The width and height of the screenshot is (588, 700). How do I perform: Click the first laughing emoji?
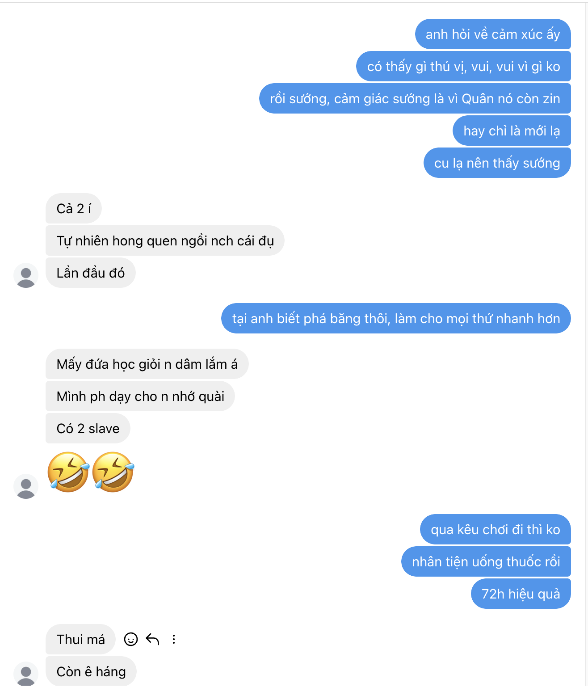coord(68,472)
